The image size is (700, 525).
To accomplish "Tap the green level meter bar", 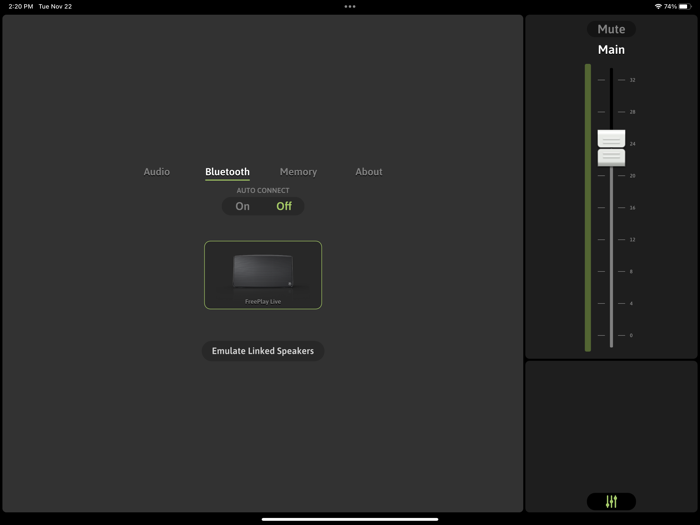I will (588, 208).
